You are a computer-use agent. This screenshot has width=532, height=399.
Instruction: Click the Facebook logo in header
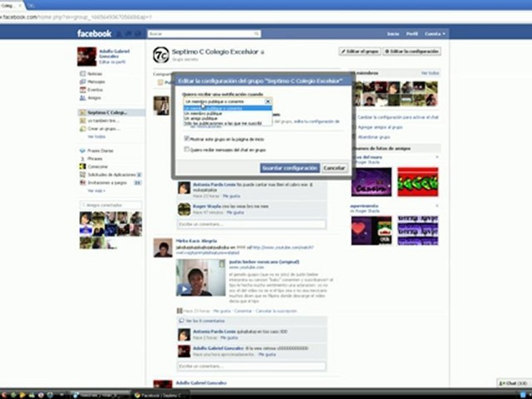94,34
